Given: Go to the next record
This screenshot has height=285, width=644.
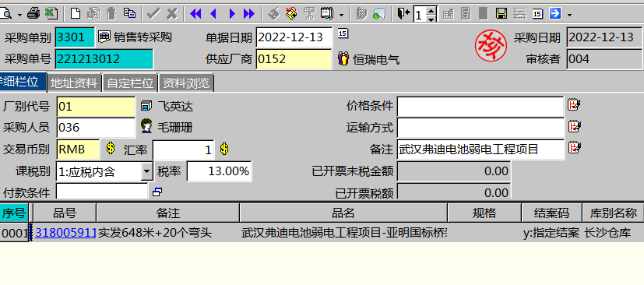Looking at the screenshot, I should (x=232, y=14).
